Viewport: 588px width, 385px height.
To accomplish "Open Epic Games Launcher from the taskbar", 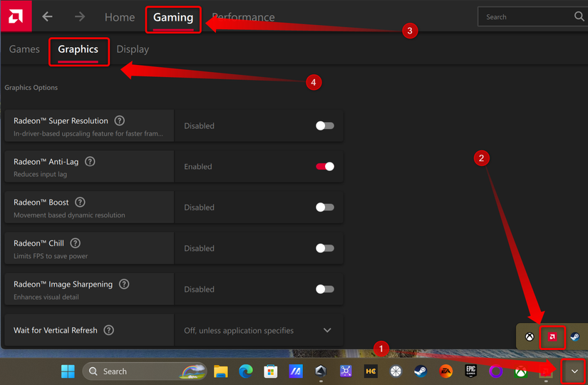I will tap(470, 371).
